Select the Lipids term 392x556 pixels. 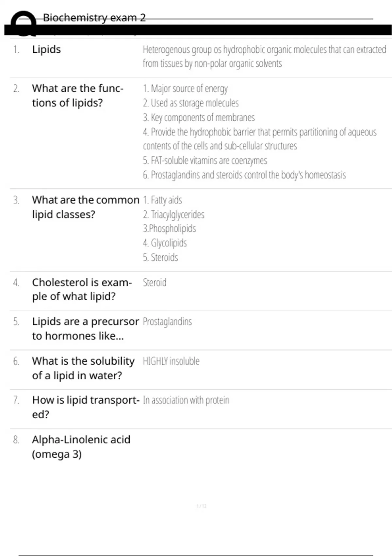[x=46, y=49]
